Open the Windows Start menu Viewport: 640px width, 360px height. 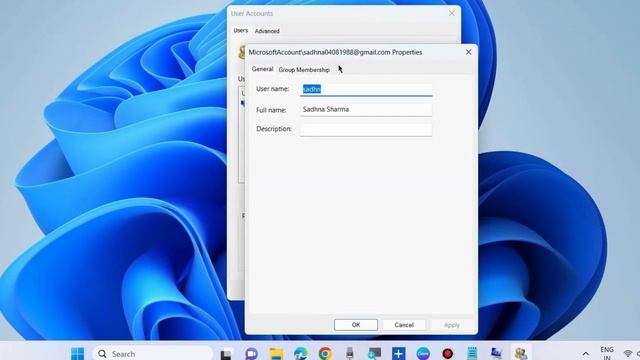tap(77, 353)
